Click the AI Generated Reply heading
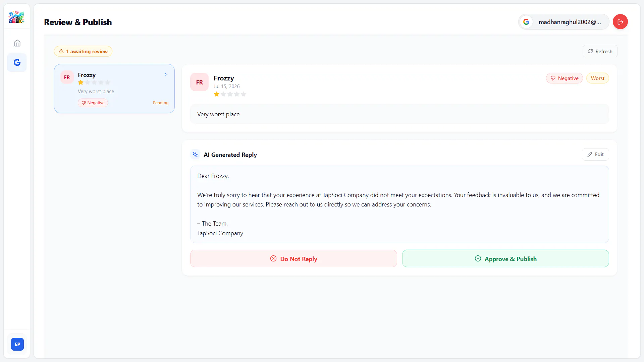This screenshot has height=362, width=644. 230,155
